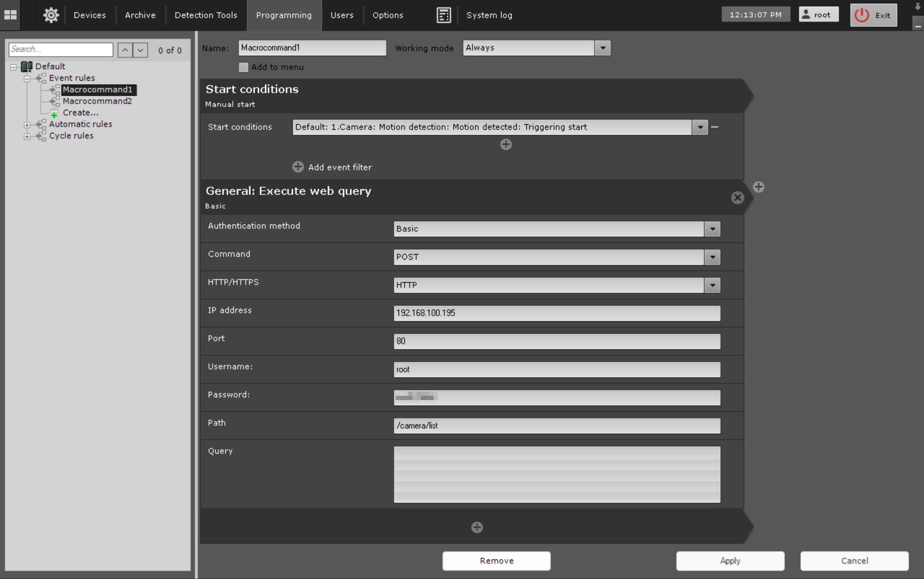
Task: Open the System log icon
Action: tap(443, 15)
